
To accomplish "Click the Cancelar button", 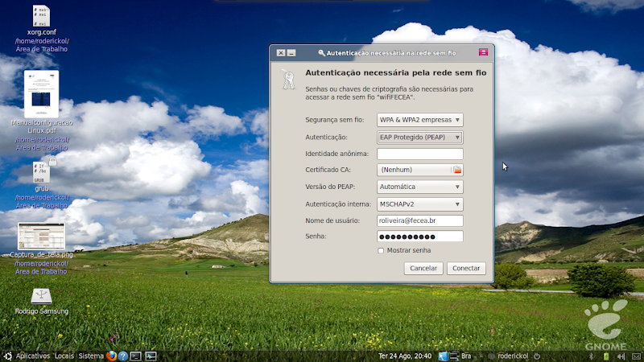I will (423, 268).
